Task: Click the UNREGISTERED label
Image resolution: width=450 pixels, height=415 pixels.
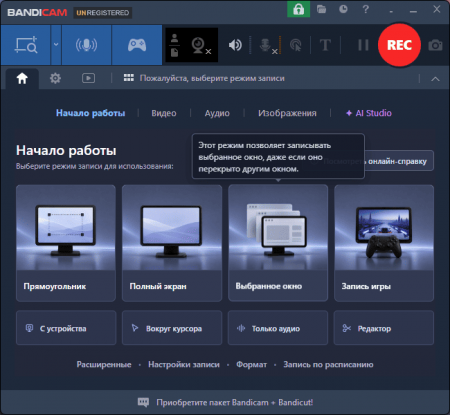Action: (x=103, y=13)
